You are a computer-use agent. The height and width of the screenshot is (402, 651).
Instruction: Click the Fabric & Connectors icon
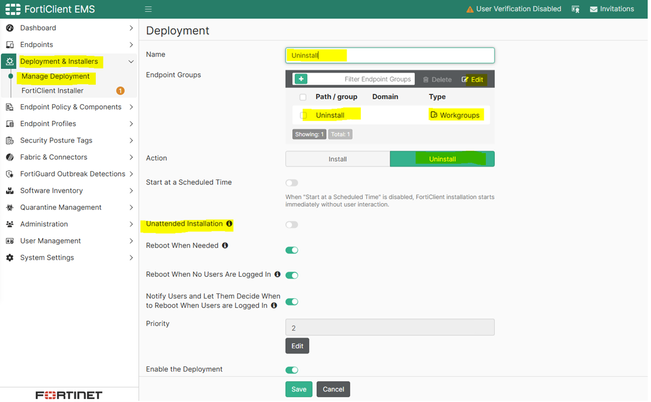pos(10,157)
